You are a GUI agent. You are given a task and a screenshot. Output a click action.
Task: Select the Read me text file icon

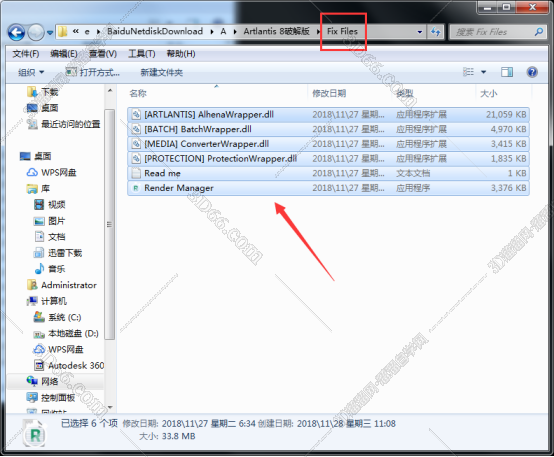(136, 173)
